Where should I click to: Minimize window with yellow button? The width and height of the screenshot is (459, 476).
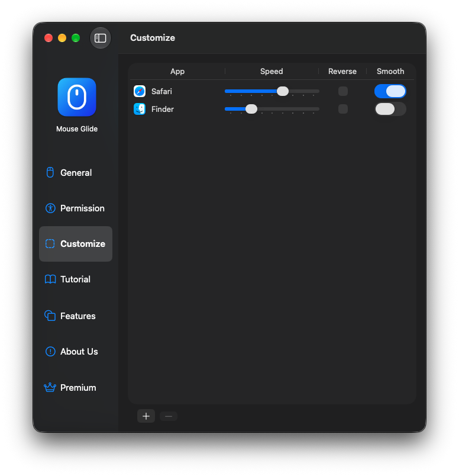pyautogui.click(x=62, y=38)
